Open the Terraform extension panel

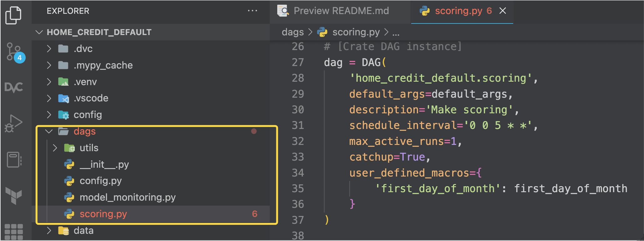coord(14,196)
